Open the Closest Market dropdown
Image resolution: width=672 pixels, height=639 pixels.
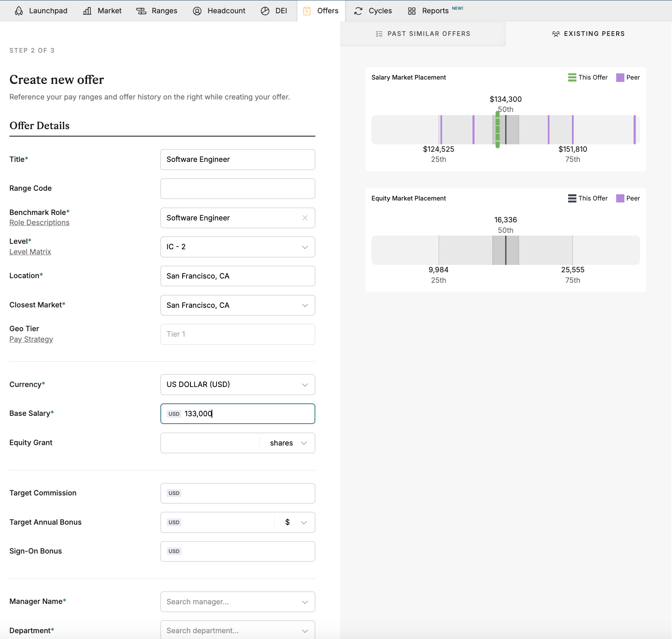pos(305,305)
